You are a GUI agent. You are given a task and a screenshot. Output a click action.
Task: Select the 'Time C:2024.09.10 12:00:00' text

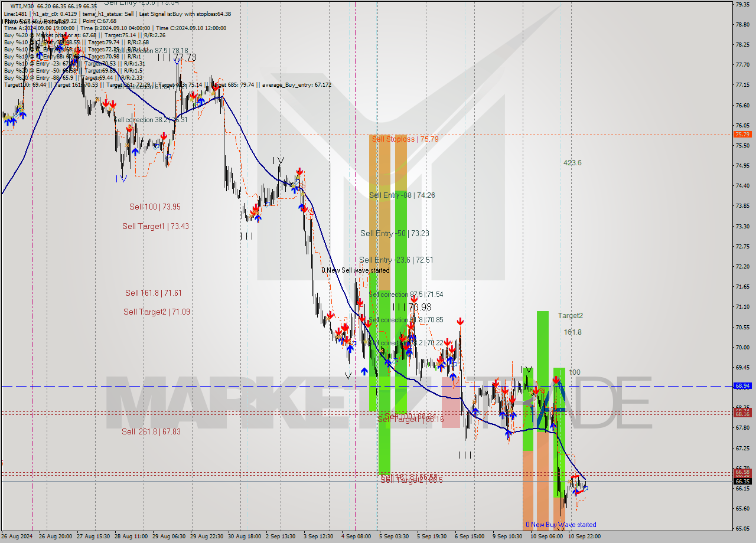pos(192,28)
